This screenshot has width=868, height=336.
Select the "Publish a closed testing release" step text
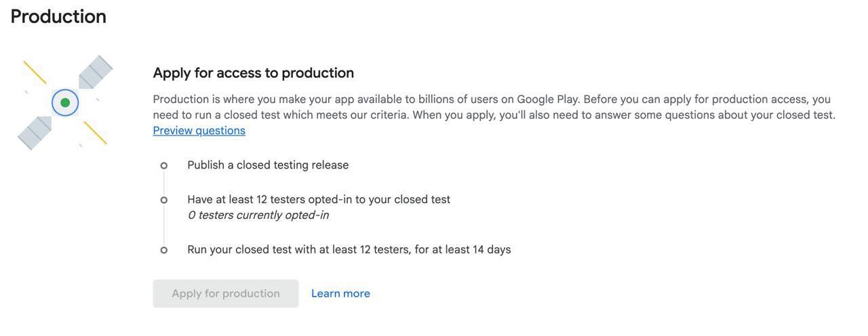click(x=268, y=165)
